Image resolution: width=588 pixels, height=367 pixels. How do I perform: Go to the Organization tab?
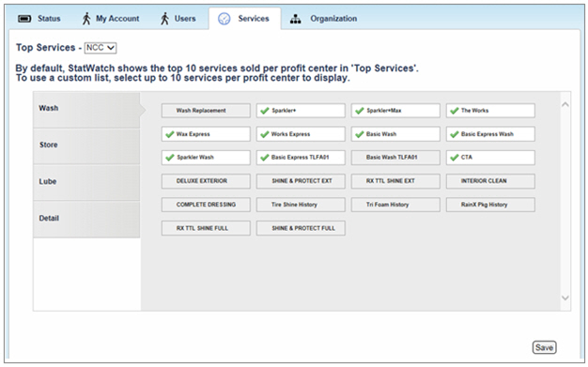tap(324, 19)
